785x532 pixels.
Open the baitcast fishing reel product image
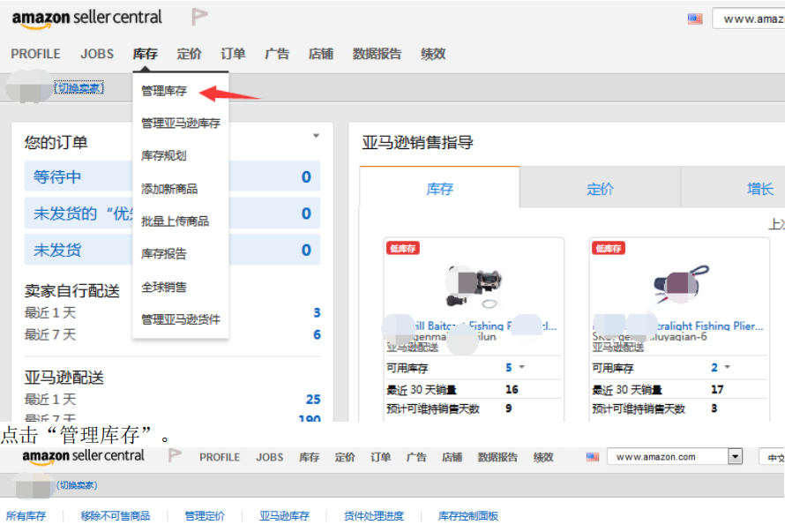(473, 285)
